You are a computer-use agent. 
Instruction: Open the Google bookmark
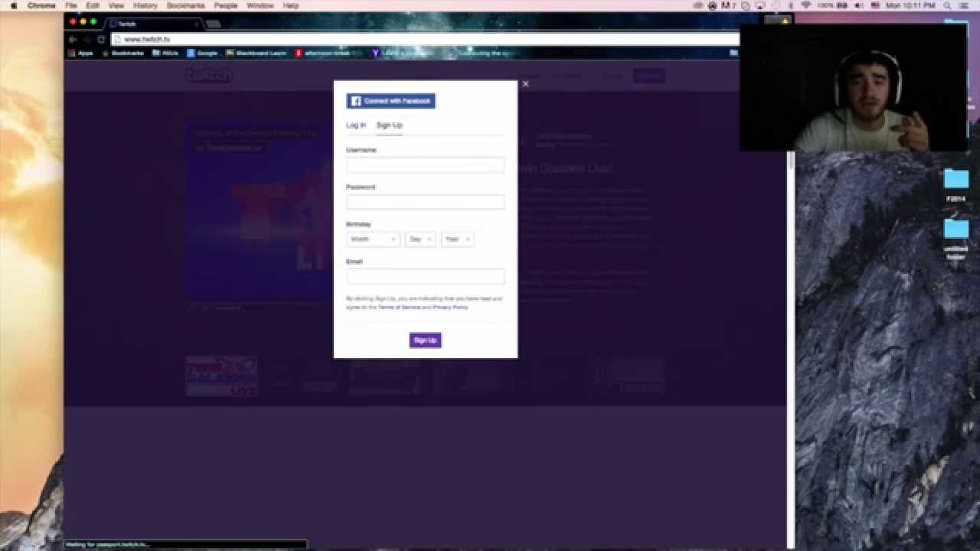coord(202,54)
